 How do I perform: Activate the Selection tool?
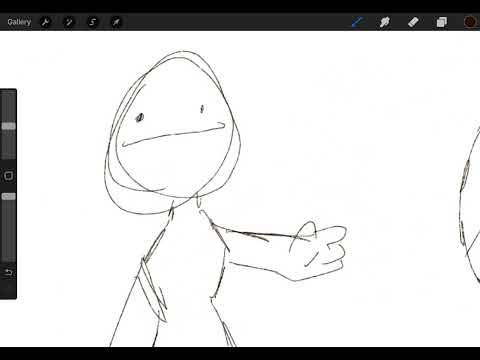(x=92, y=22)
